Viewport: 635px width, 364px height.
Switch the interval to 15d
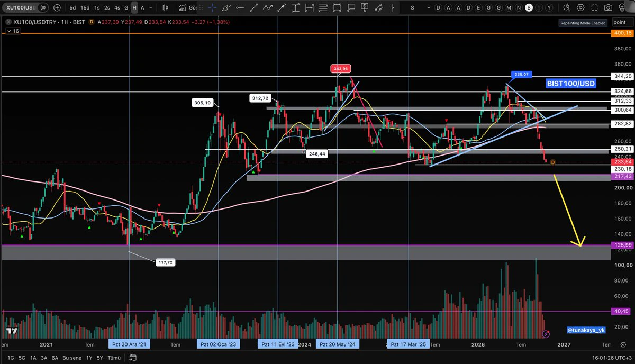[85, 8]
